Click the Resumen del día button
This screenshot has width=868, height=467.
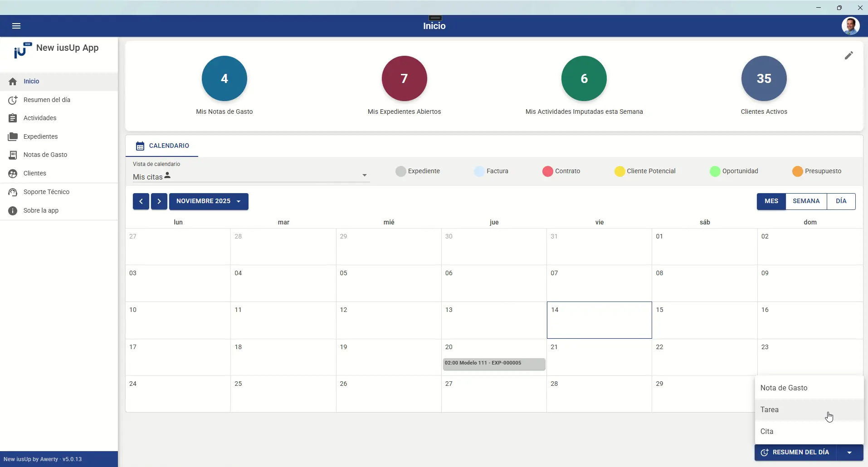795,452
